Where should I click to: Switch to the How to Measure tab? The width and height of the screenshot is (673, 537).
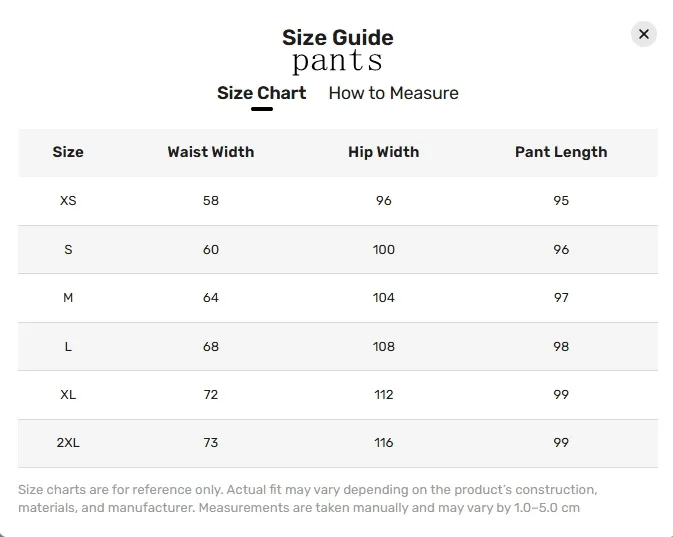(x=393, y=93)
